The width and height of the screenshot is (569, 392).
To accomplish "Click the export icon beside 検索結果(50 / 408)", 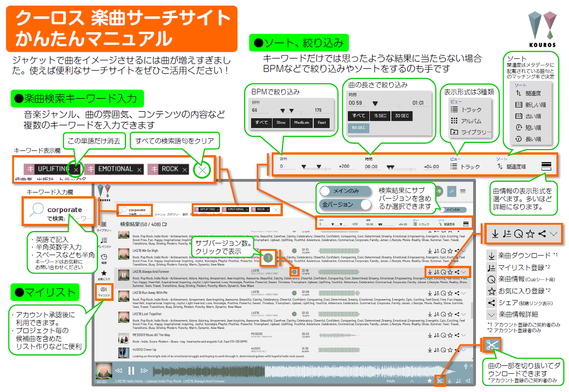I will tap(165, 224).
